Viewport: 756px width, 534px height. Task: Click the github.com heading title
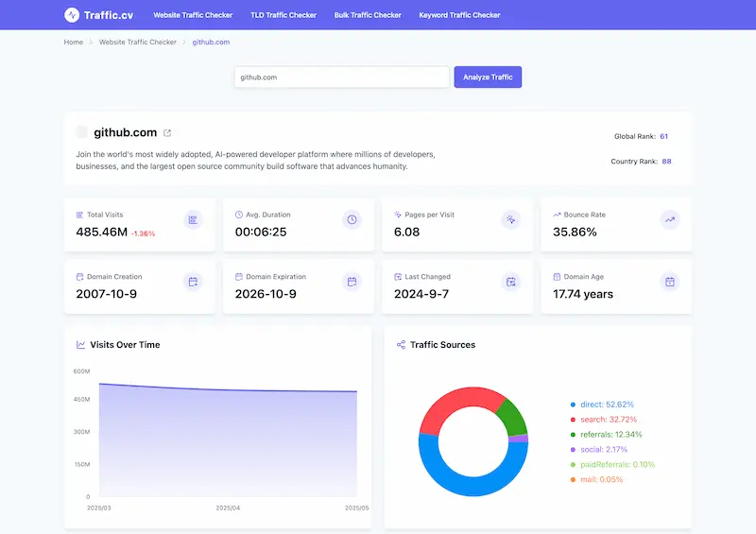[x=126, y=132]
